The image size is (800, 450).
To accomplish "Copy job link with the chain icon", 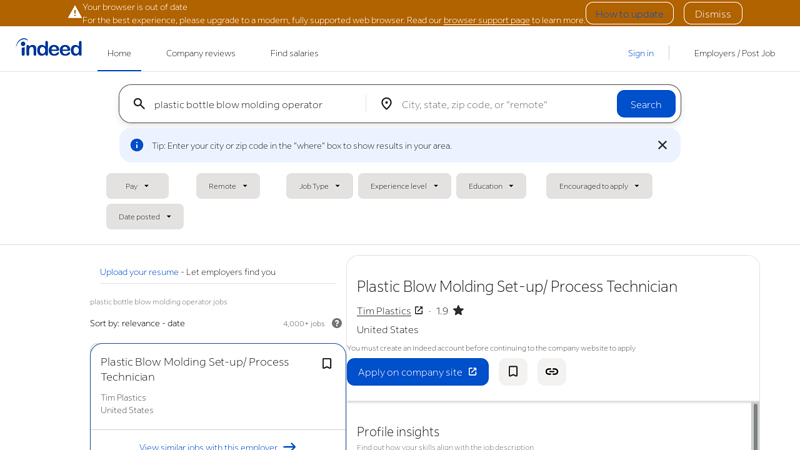I will pyautogui.click(x=552, y=371).
